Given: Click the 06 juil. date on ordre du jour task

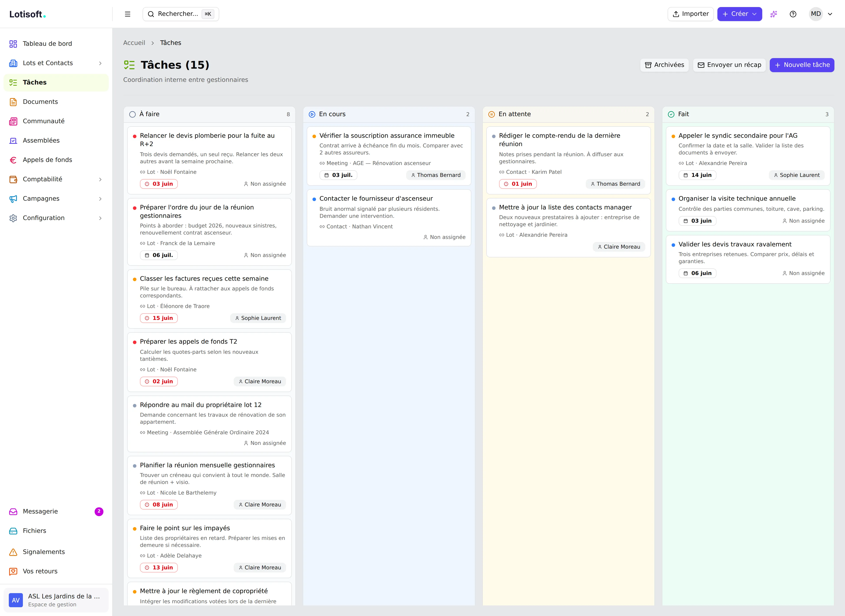Looking at the screenshot, I should click(x=159, y=255).
